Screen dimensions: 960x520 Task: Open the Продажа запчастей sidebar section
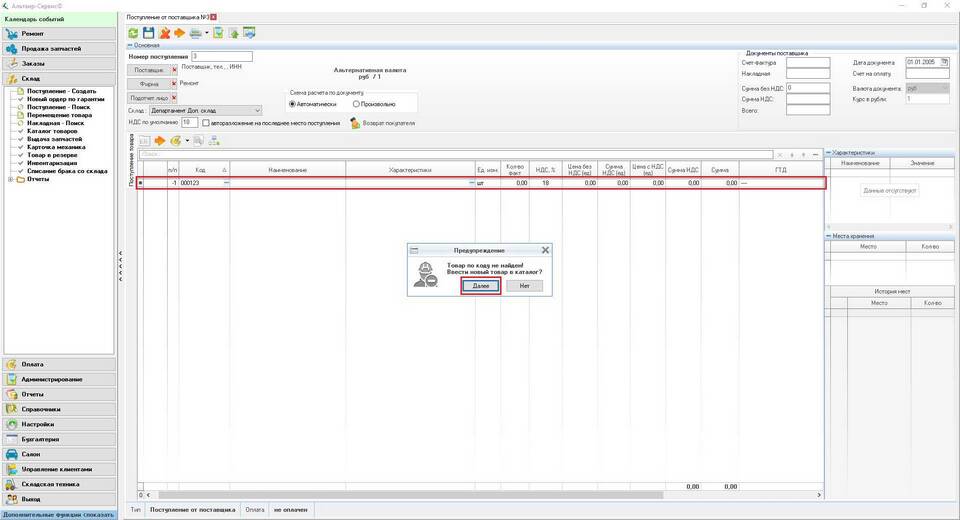click(58, 48)
